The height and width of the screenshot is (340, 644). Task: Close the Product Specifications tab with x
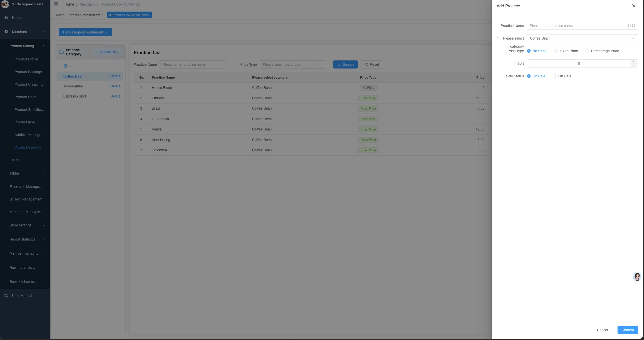[102, 15]
